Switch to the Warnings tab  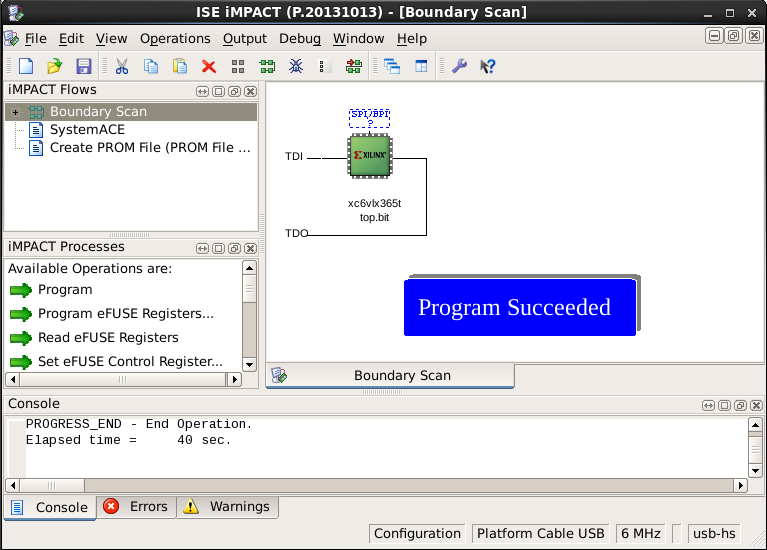(227, 507)
